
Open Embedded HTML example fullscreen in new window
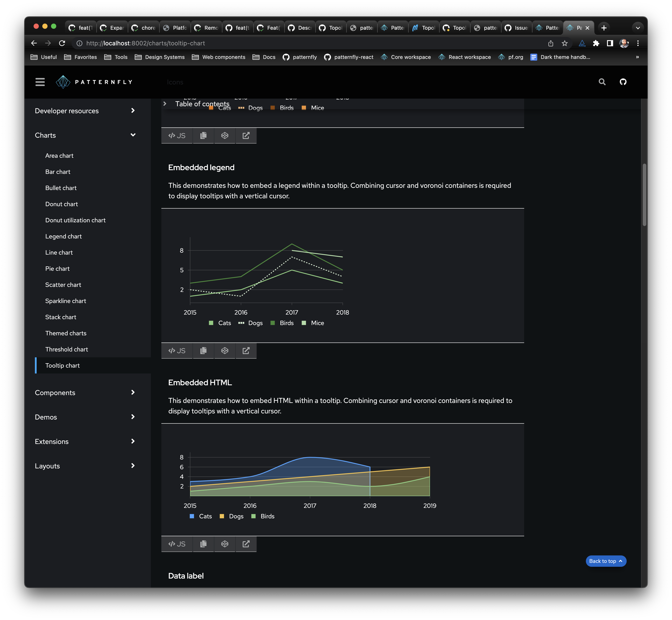[x=246, y=544]
